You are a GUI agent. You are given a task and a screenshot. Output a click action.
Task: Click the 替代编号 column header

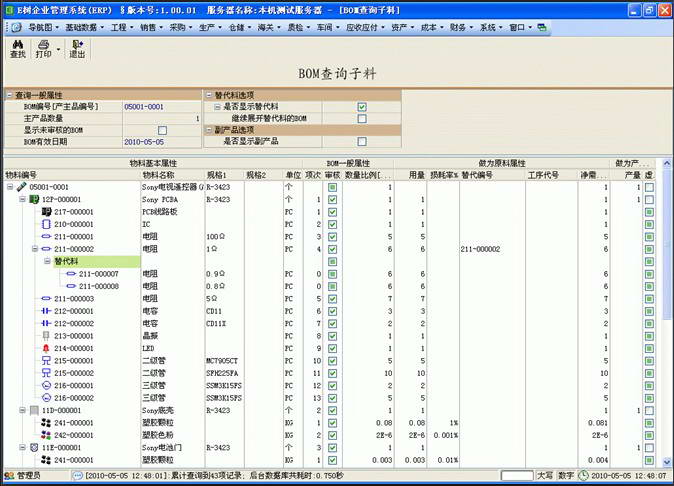pyautogui.click(x=493, y=175)
